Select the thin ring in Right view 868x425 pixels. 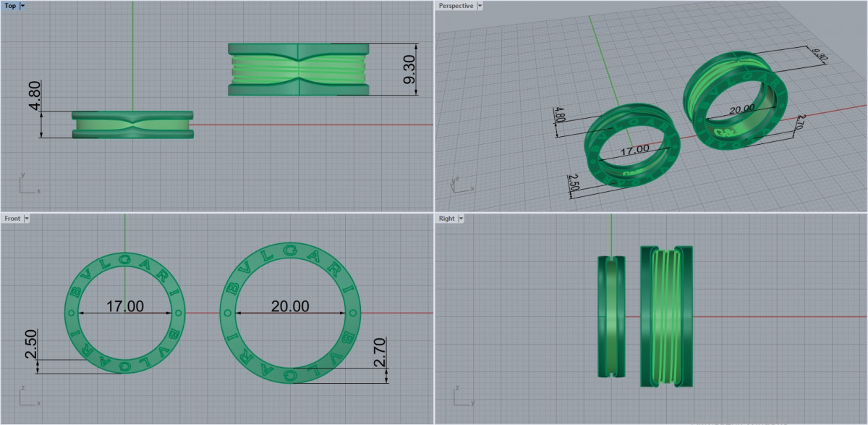click(x=611, y=316)
